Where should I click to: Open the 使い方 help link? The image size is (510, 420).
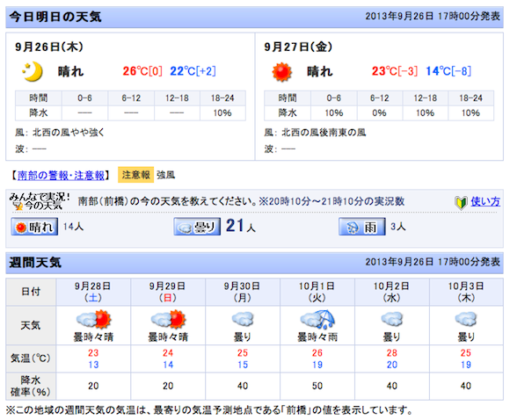[485, 201]
